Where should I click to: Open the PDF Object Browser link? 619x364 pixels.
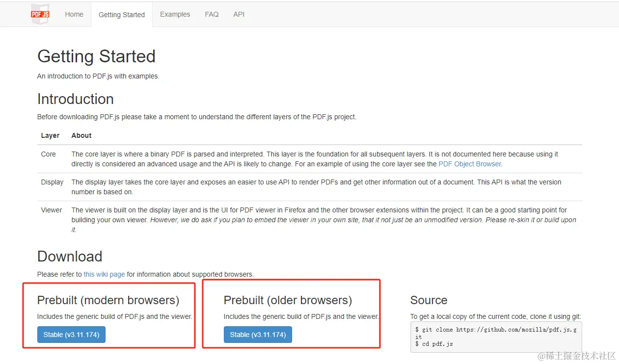pyautogui.click(x=470, y=164)
